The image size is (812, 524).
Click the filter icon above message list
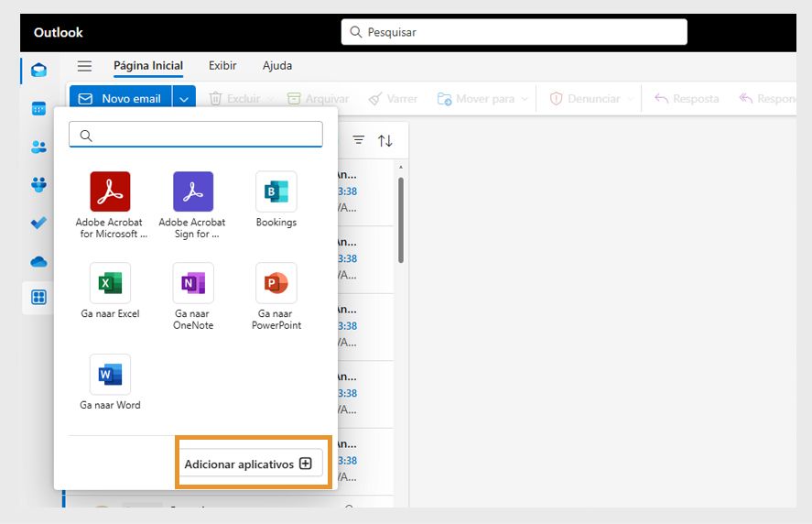(358, 140)
